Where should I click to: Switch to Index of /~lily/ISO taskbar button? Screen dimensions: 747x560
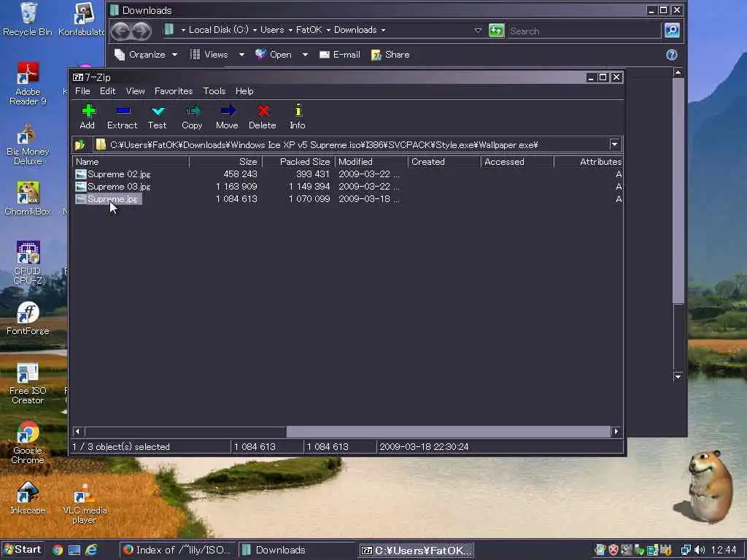point(177,550)
